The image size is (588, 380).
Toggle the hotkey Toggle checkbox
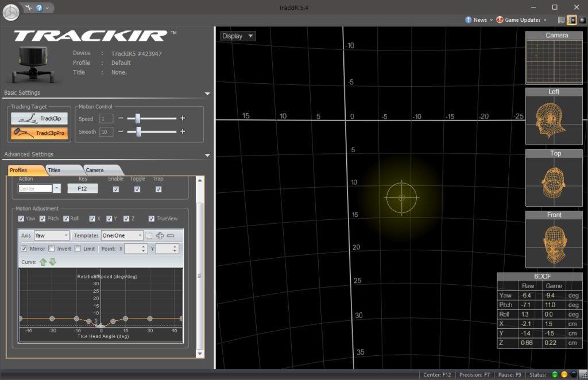coord(137,189)
